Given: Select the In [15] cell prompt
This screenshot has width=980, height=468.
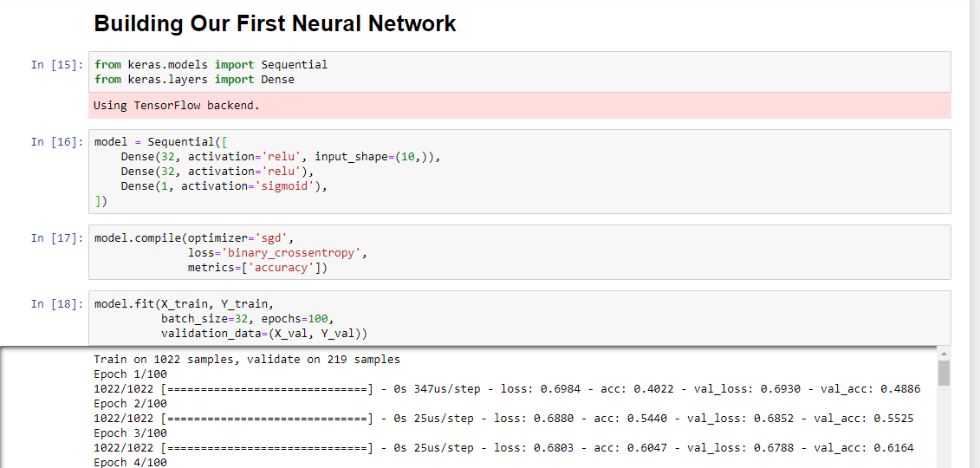Looking at the screenshot, I should click(57, 64).
